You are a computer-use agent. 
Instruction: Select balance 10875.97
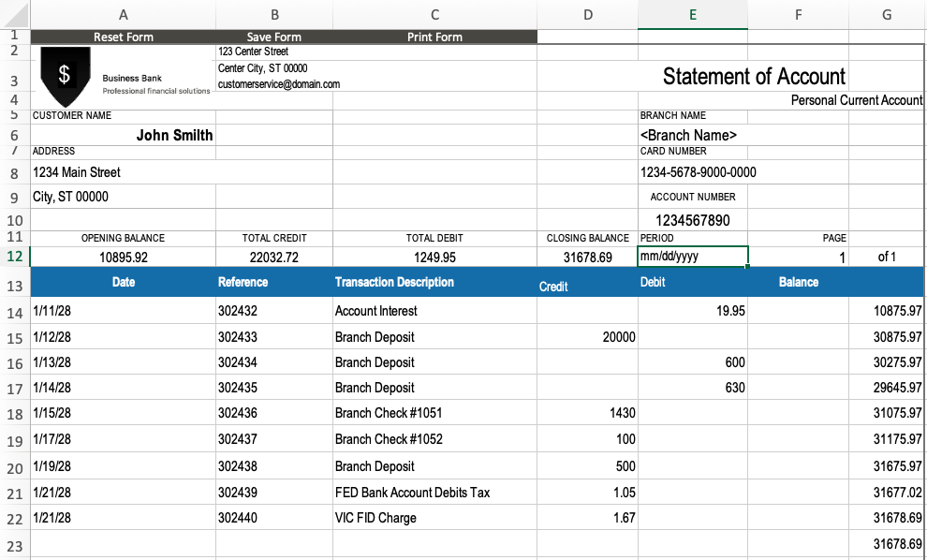(x=887, y=311)
